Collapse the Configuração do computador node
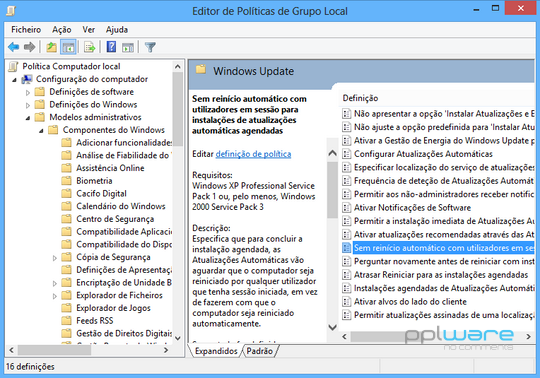 coord(14,80)
